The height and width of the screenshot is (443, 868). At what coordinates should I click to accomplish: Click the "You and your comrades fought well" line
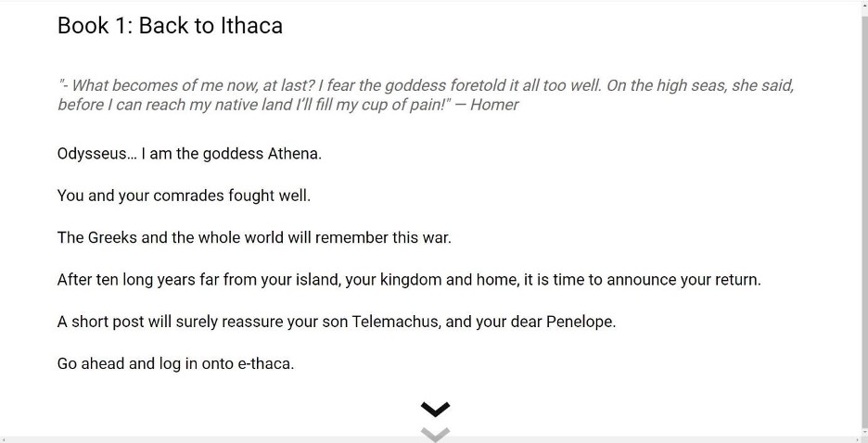click(184, 196)
